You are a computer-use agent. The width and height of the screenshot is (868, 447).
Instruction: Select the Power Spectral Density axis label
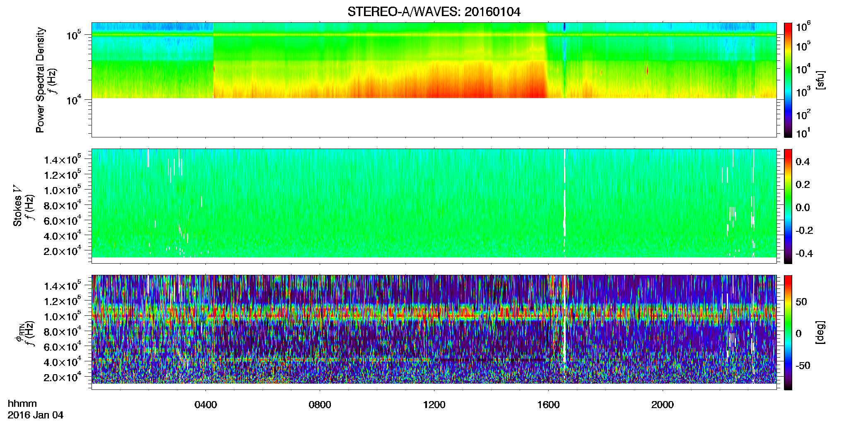40,80
